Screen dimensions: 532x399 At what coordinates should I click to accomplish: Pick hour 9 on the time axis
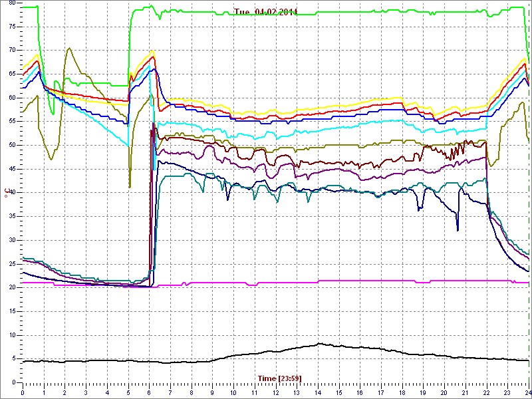click(212, 392)
